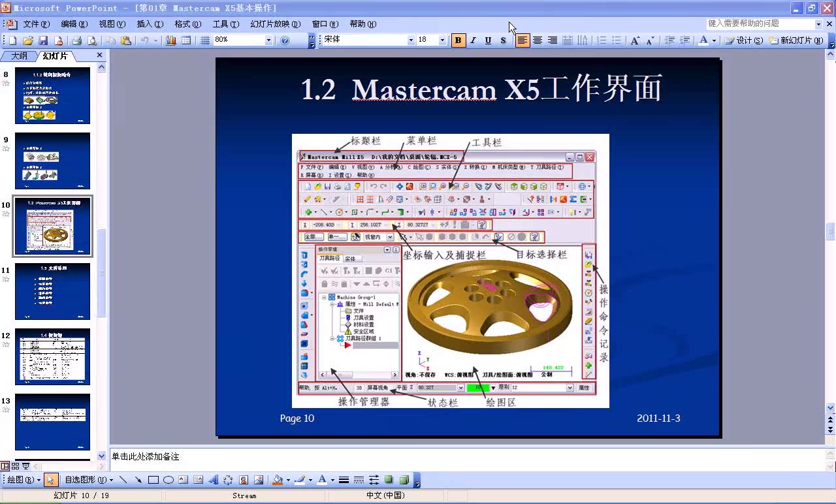Open the 视图 (View) menu

112,24
